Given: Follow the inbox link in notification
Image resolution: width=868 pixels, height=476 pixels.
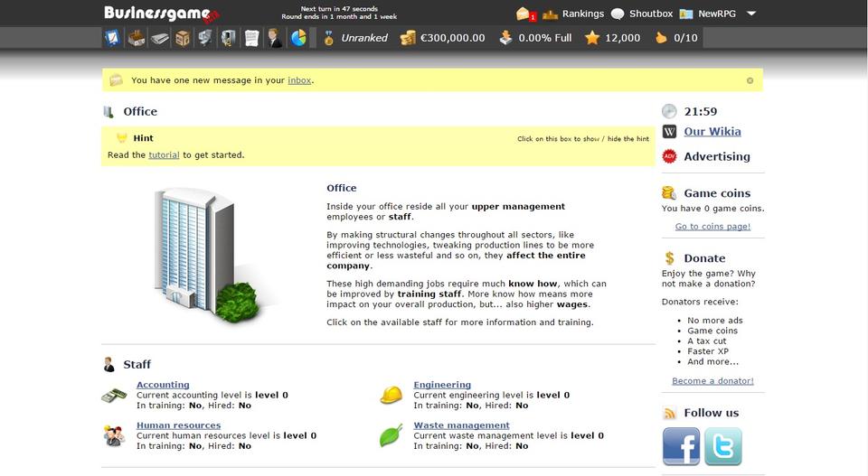Looking at the screenshot, I should click(299, 80).
